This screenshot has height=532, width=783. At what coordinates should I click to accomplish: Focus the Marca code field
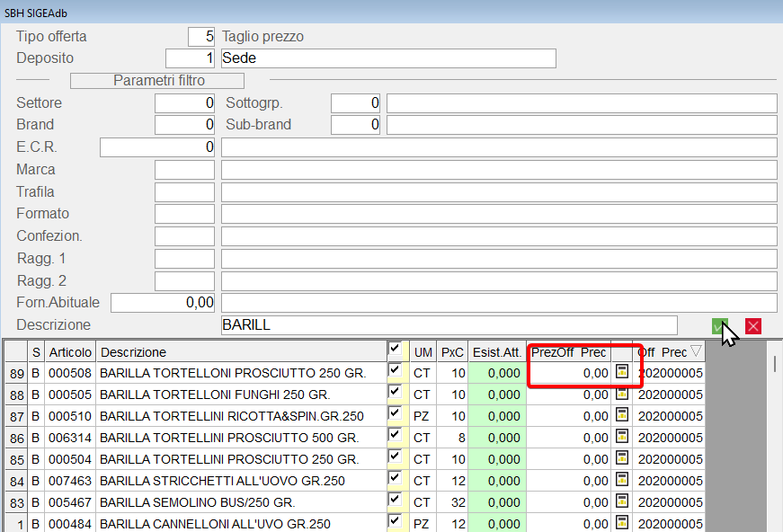coord(185,170)
